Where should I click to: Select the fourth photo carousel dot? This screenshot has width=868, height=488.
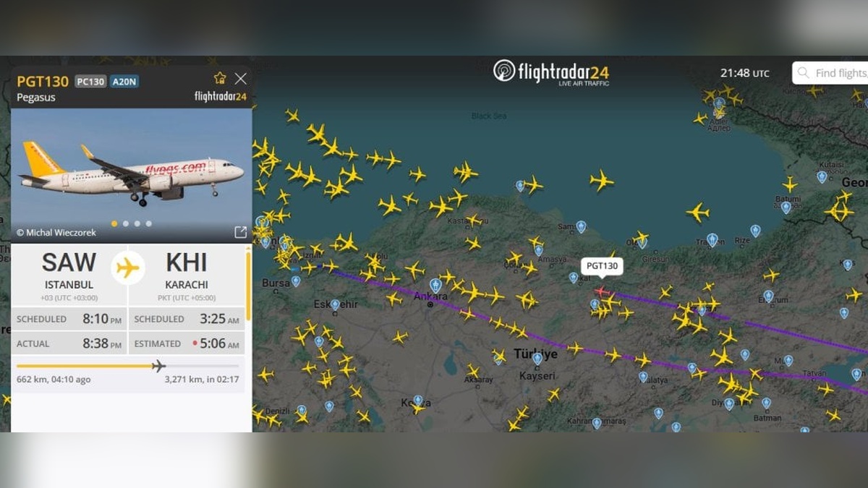click(149, 223)
